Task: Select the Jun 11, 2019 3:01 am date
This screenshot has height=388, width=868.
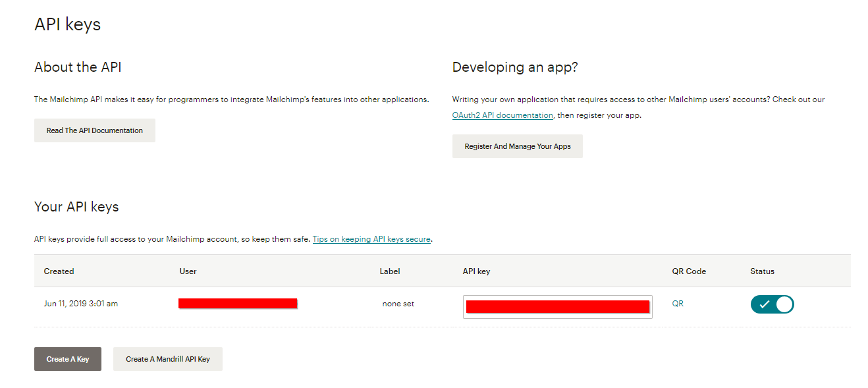Action: click(x=81, y=304)
